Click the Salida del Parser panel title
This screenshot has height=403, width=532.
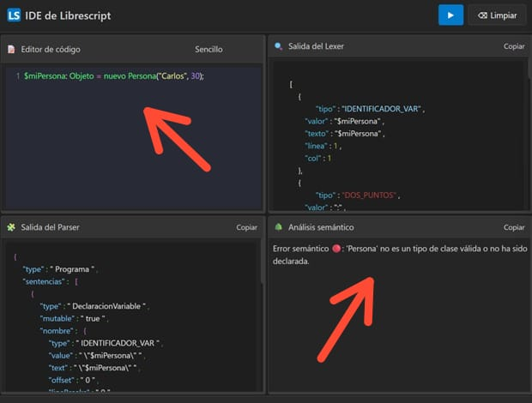[51, 227]
